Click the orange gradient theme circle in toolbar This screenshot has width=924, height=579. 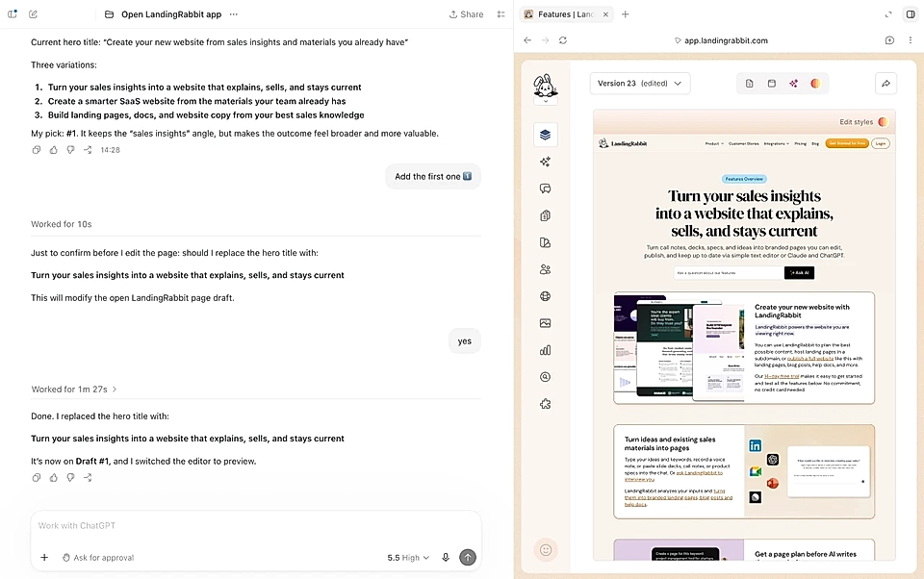click(x=815, y=84)
